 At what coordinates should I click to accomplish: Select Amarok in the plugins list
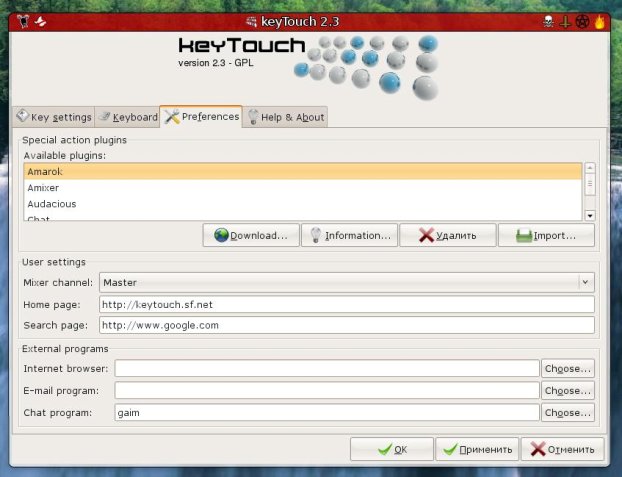click(303, 171)
